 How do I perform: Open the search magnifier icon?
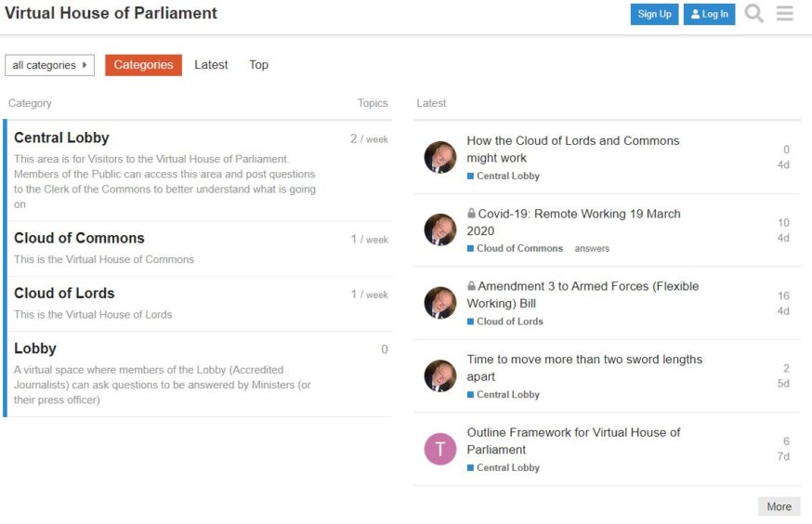point(754,13)
